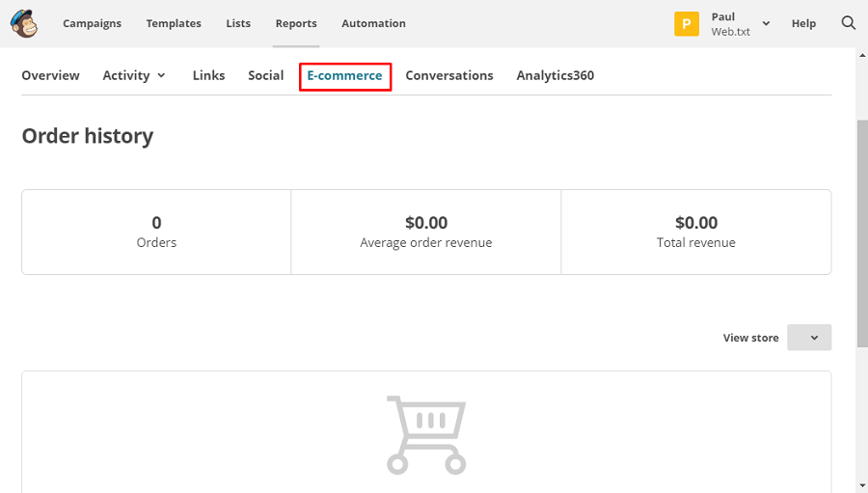Screen dimensions: 868x493
Task: Open the Analytics360 tab
Action: pos(556,75)
